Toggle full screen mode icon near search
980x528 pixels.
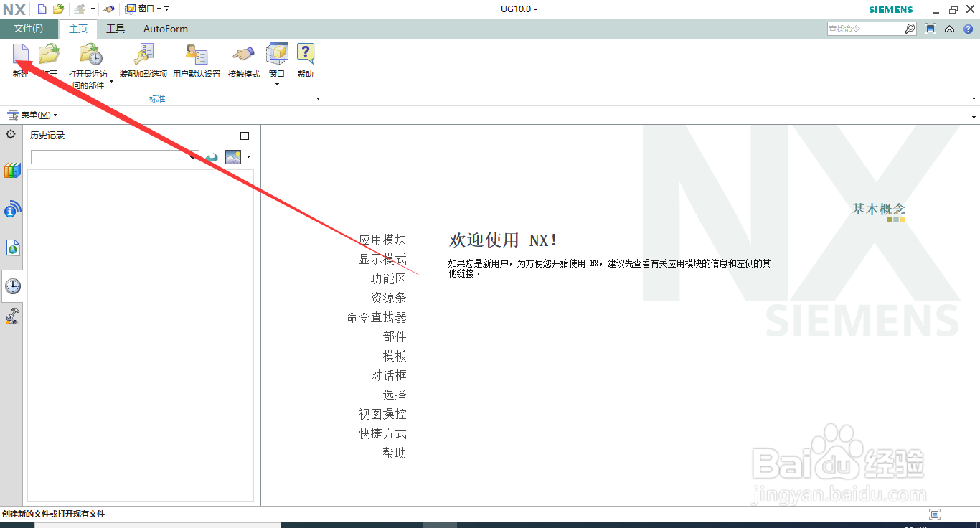[930, 29]
